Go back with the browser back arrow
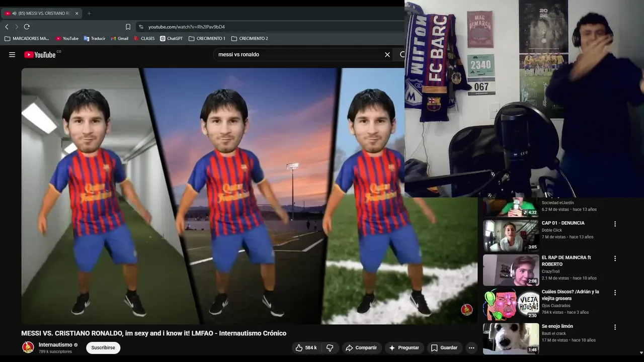 click(7, 27)
